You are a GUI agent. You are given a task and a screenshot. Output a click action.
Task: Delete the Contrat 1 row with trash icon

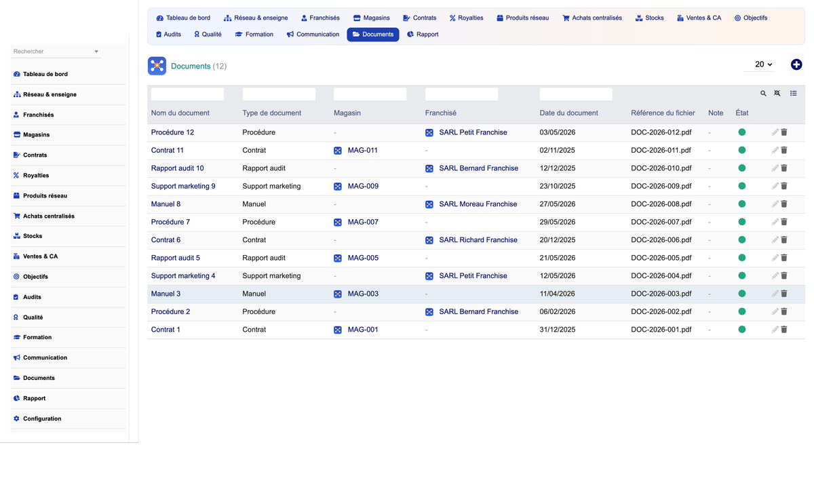[784, 330]
